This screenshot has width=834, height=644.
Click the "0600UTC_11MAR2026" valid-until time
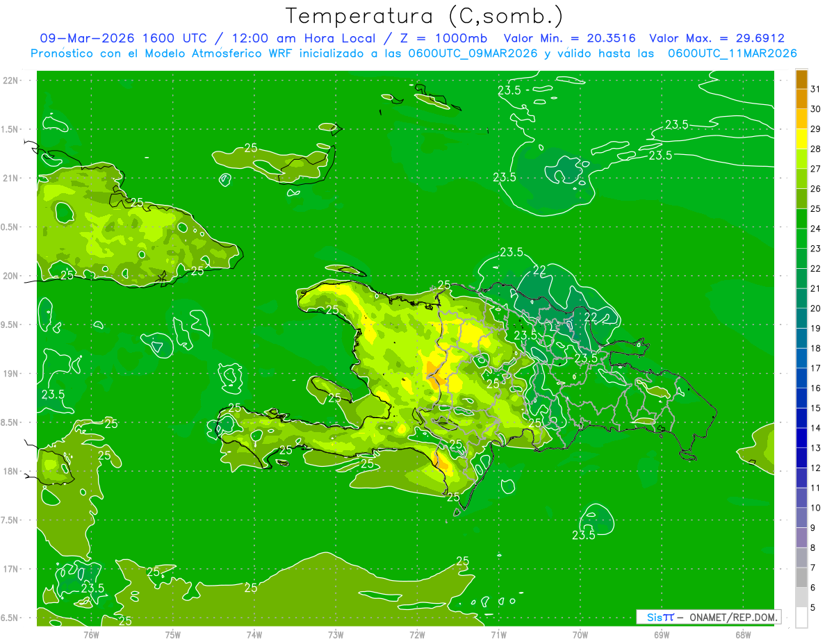point(732,53)
